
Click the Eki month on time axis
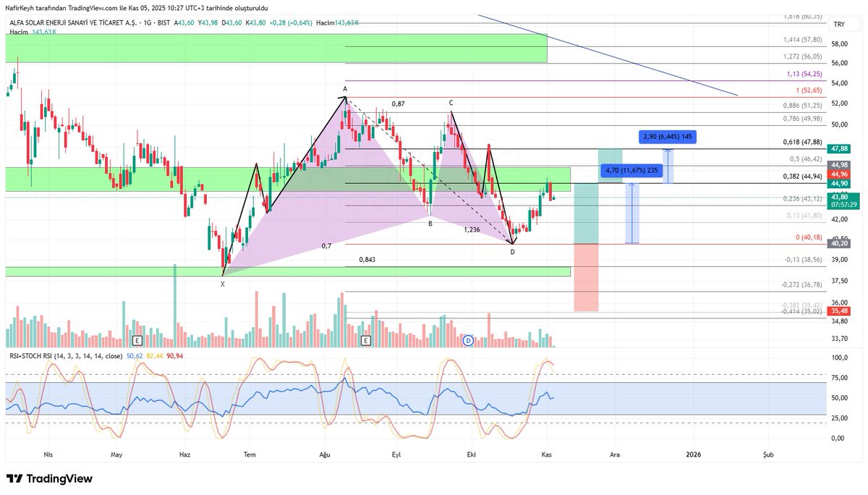pyautogui.click(x=472, y=455)
